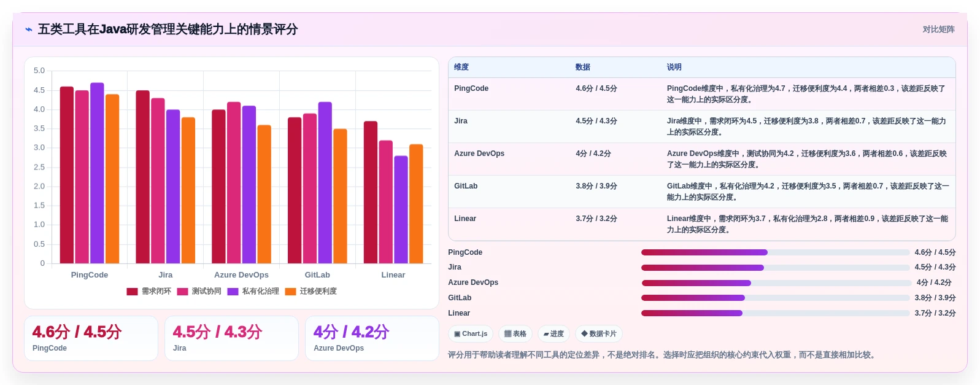Viewport: 980px width, 385px height.
Task: Select the Chart.js chip
Action: [x=471, y=334]
